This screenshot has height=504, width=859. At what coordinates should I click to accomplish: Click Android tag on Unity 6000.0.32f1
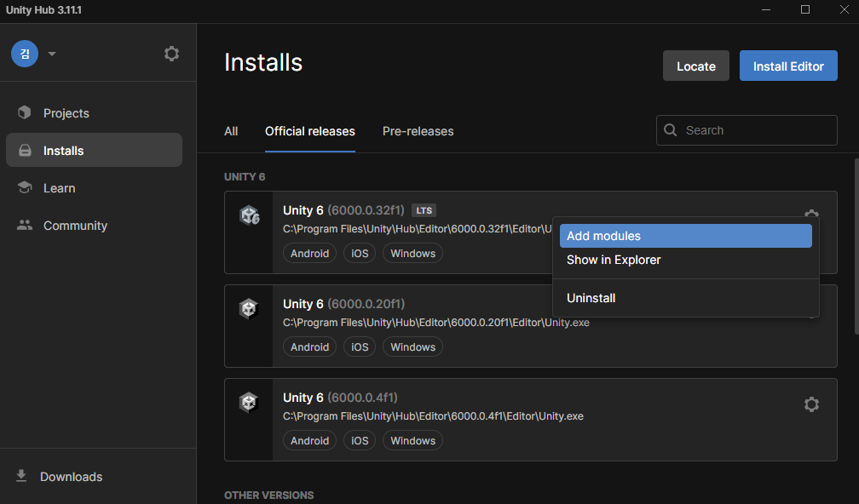pyautogui.click(x=309, y=254)
